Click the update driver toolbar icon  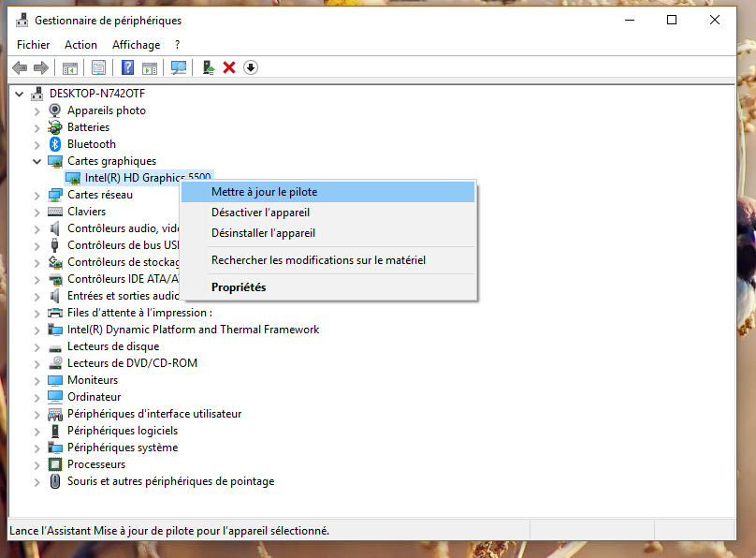pos(209,67)
